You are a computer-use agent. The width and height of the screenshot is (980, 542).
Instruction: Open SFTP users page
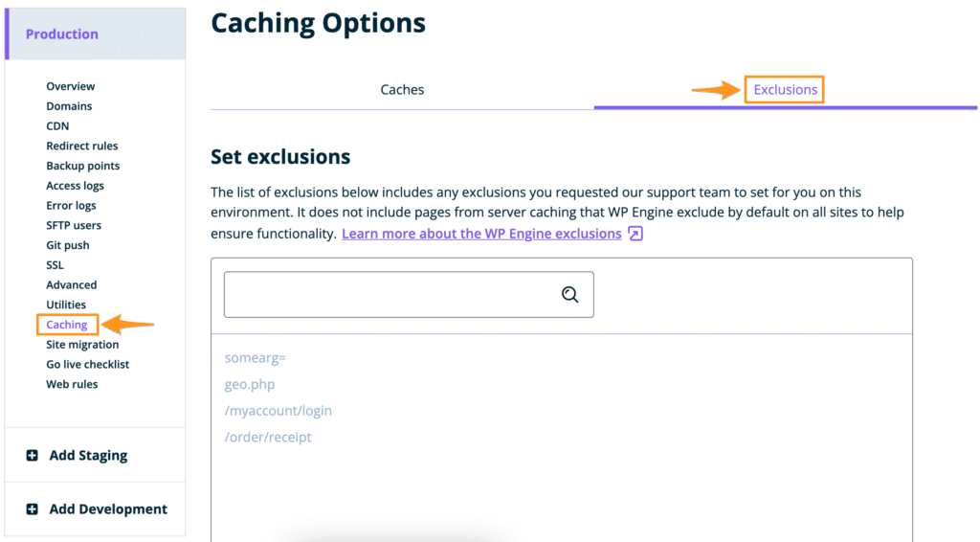(74, 226)
